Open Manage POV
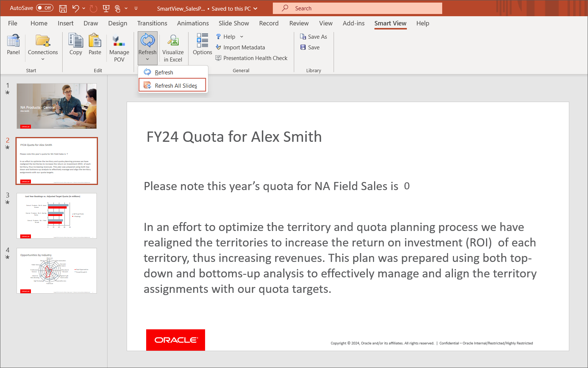The width and height of the screenshot is (588, 368). [119, 49]
